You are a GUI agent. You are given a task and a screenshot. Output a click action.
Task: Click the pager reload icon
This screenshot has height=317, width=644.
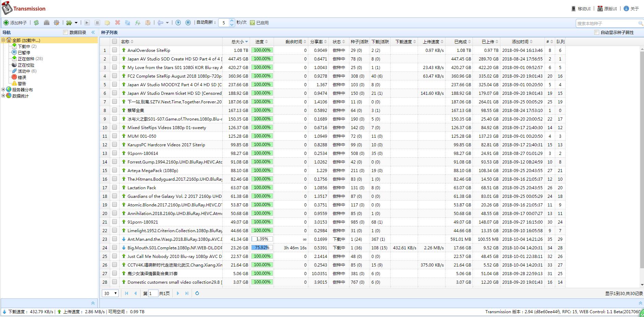(197, 293)
